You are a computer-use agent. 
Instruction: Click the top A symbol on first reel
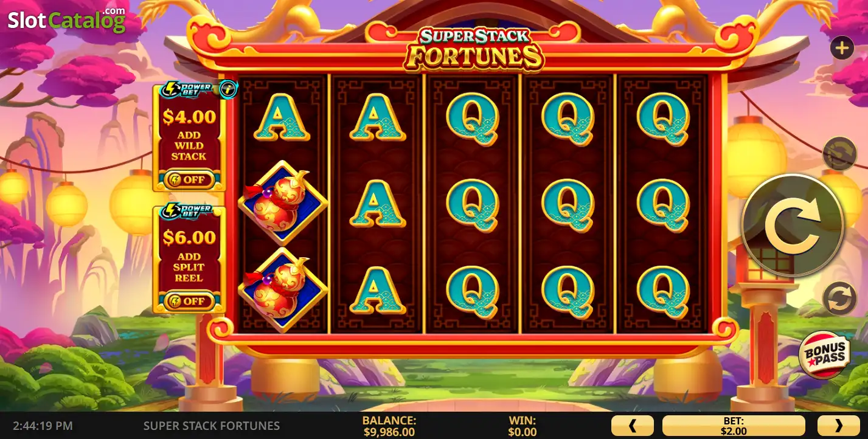click(x=282, y=117)
